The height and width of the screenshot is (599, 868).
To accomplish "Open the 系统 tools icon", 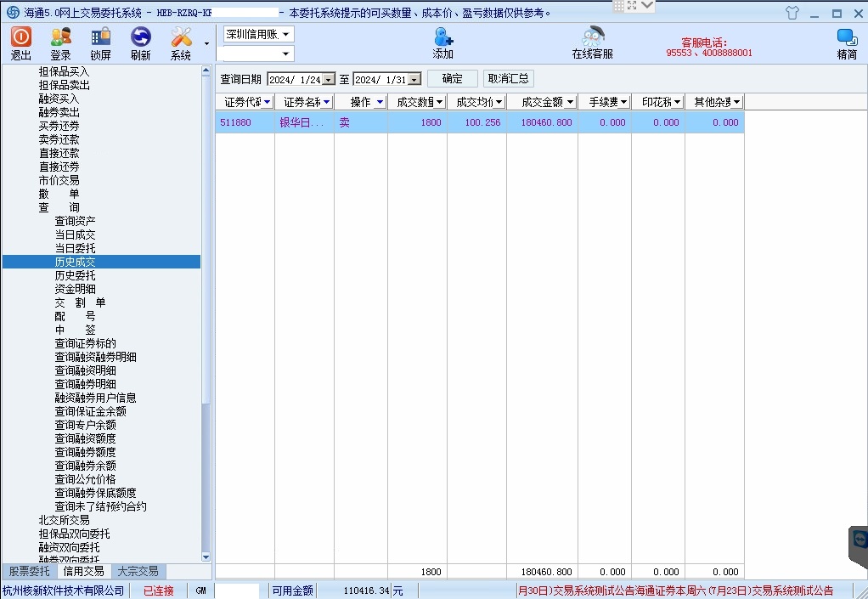I will click(x=181, y=37).
